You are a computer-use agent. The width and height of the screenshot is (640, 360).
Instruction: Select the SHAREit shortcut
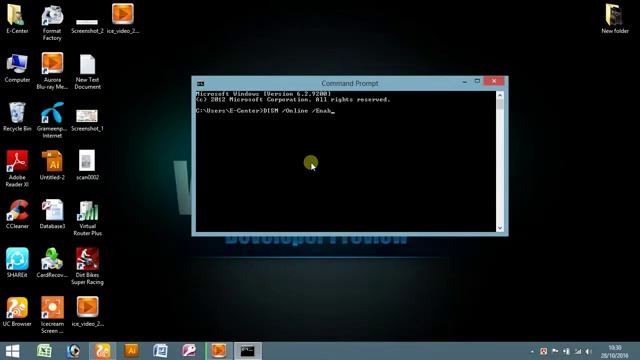(17, 262)
